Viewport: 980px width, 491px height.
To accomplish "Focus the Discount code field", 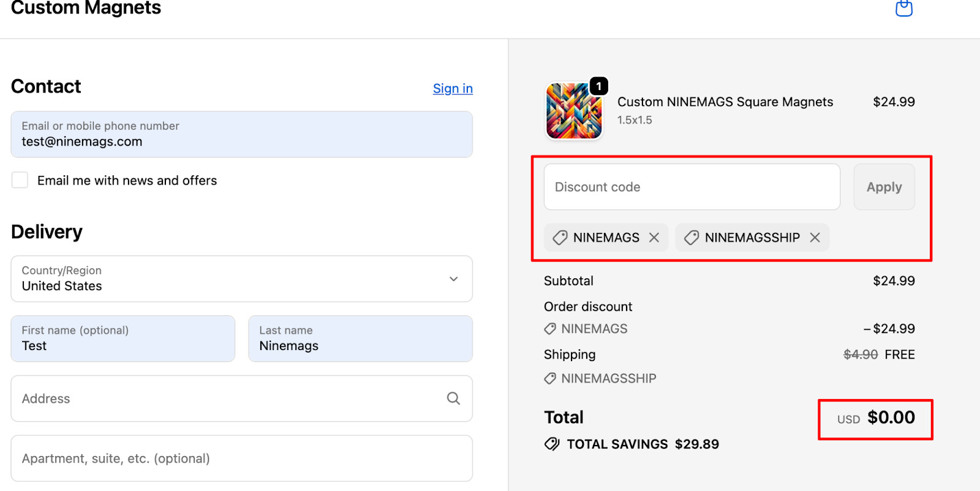I will click(692, 187).
